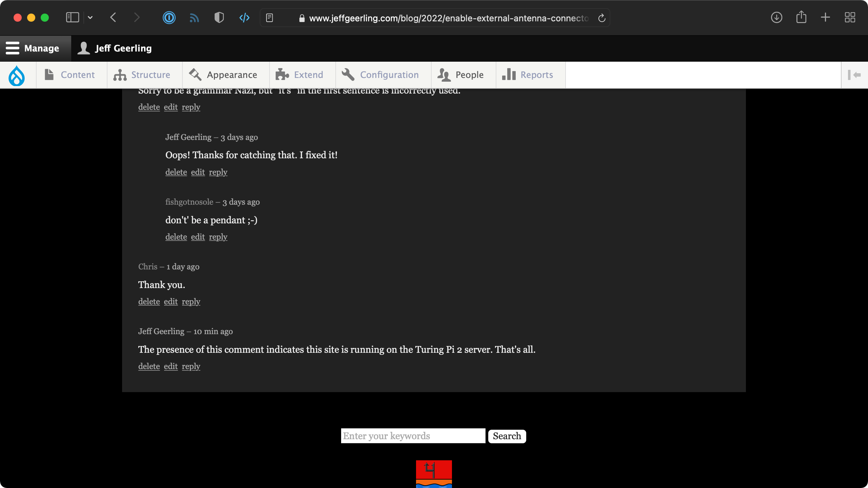This screenshot has width=868, height=488.
Task: Click the Search button
Action: (x=507, y=436)
